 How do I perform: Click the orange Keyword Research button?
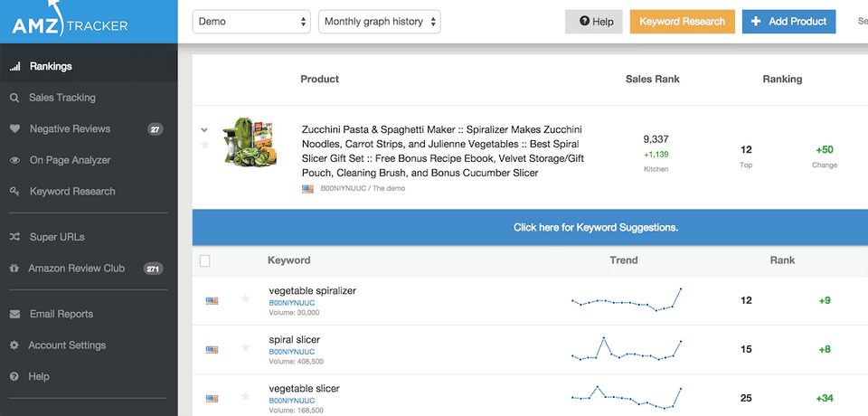(682, 22)
